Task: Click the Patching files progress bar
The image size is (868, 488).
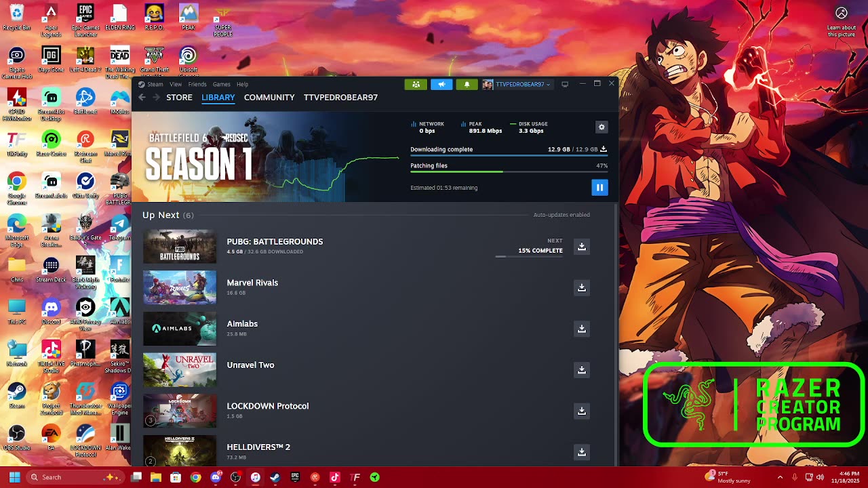Action: (x=509, y=171)
